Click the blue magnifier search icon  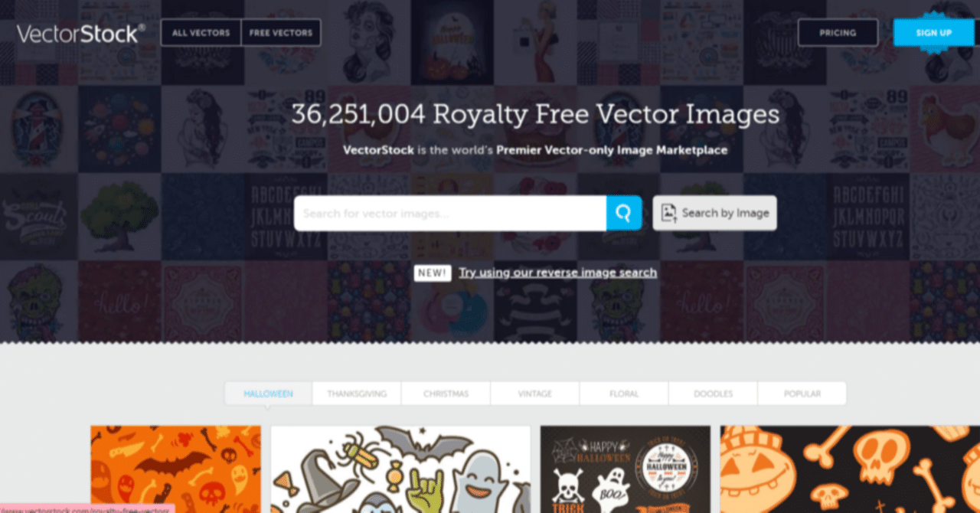point(624,213)
